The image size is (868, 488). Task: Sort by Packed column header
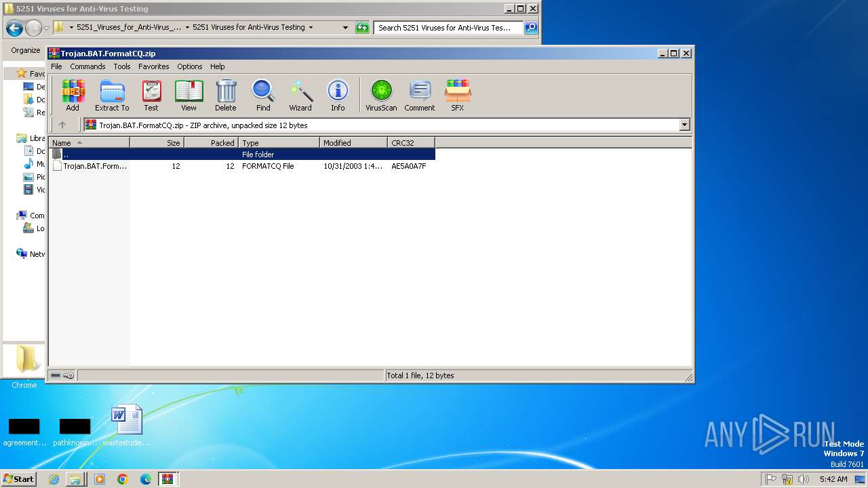tap(212, 142)
